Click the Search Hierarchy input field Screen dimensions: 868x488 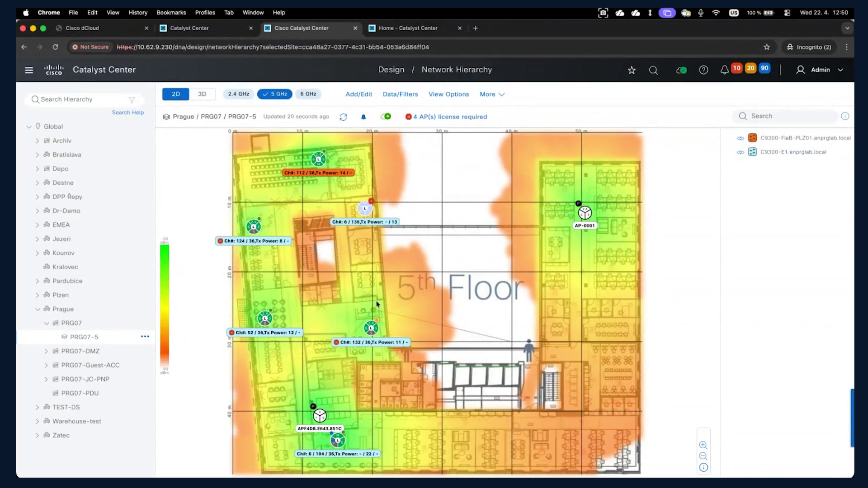[x=84, y=99]
